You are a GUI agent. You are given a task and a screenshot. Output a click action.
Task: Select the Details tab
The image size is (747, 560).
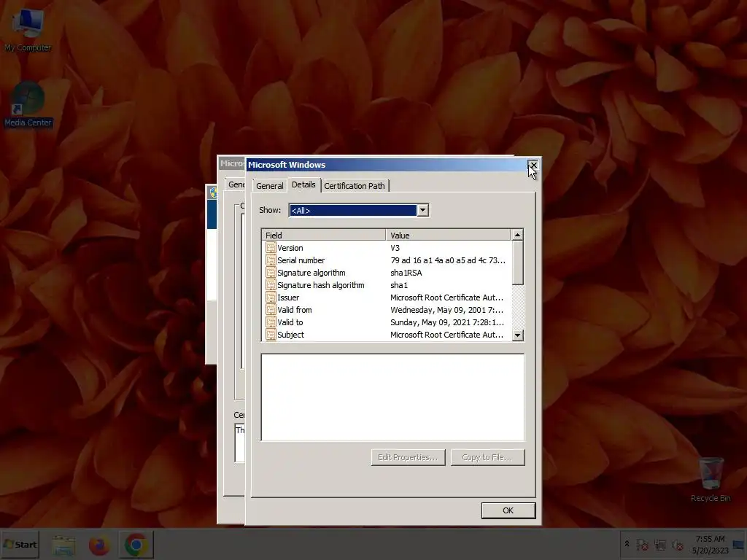[x=303, y=184]
